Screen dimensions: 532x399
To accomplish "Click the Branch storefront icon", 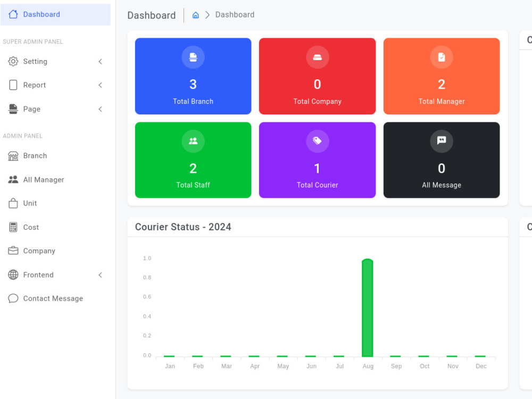I will coord(13,156).
